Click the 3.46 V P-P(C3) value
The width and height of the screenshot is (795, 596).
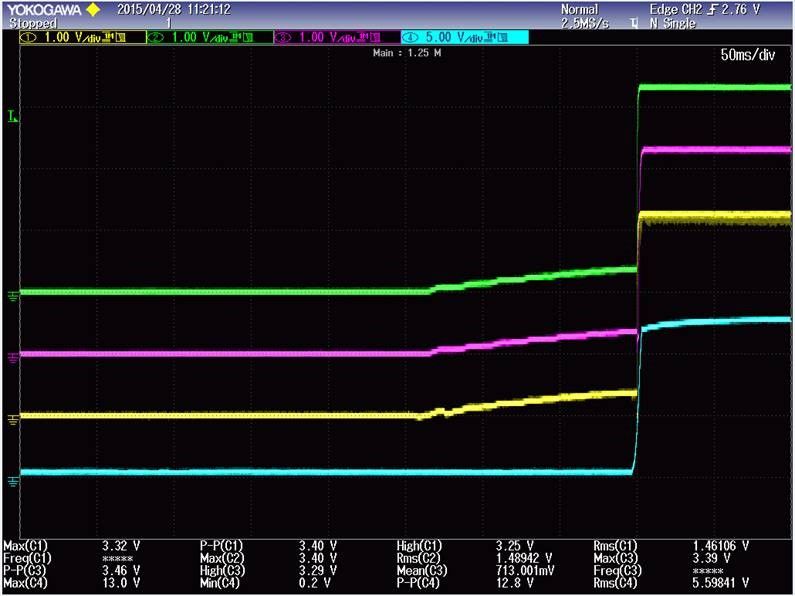121,571
